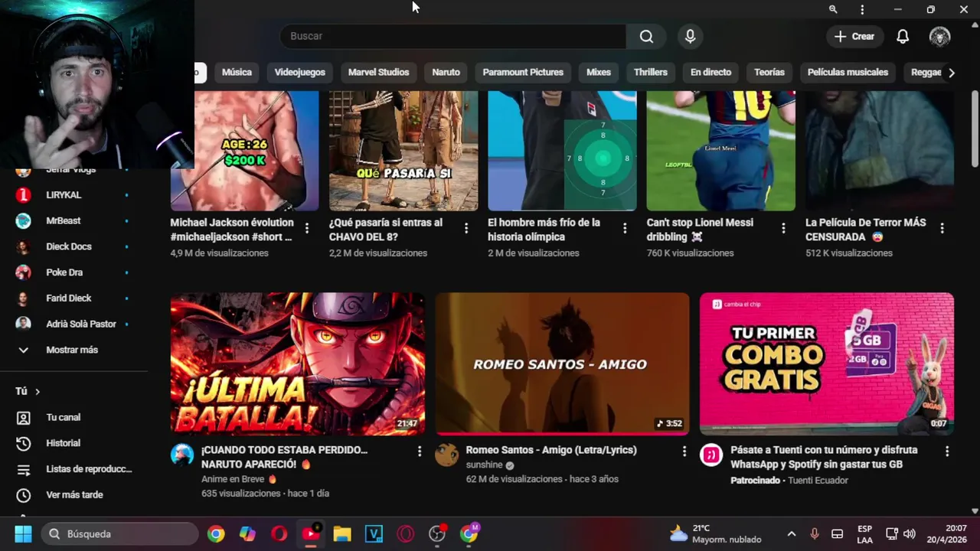The image size is (980, 551).
Task: Play the Romeo Santos - Amigo thumbnail
Action: (x=562, y=364)
